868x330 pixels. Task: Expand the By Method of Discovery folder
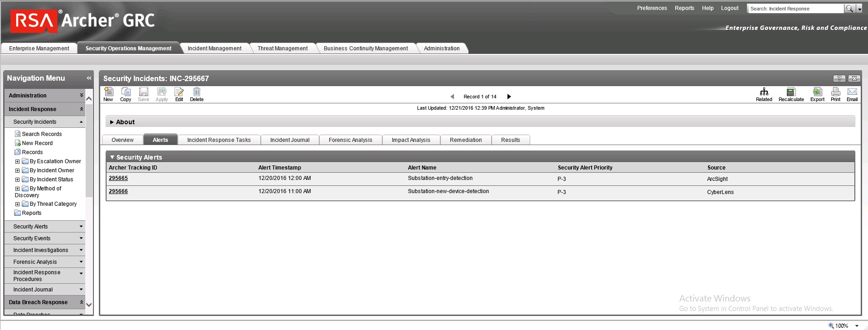(17, 189)
